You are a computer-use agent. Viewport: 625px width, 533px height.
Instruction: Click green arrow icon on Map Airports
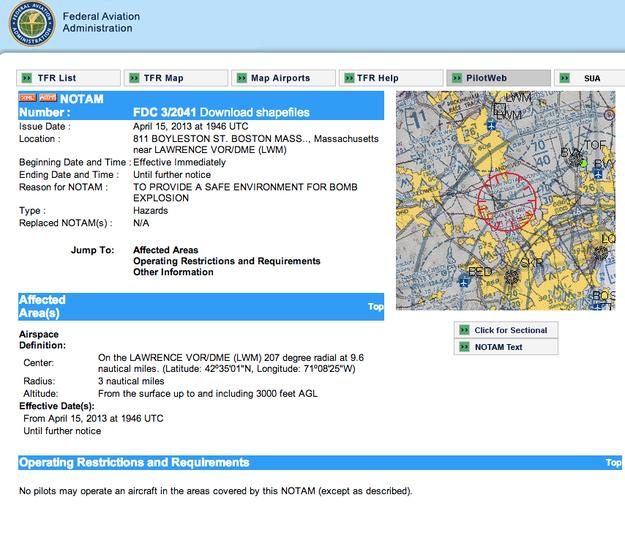click(x=242, y=78)
